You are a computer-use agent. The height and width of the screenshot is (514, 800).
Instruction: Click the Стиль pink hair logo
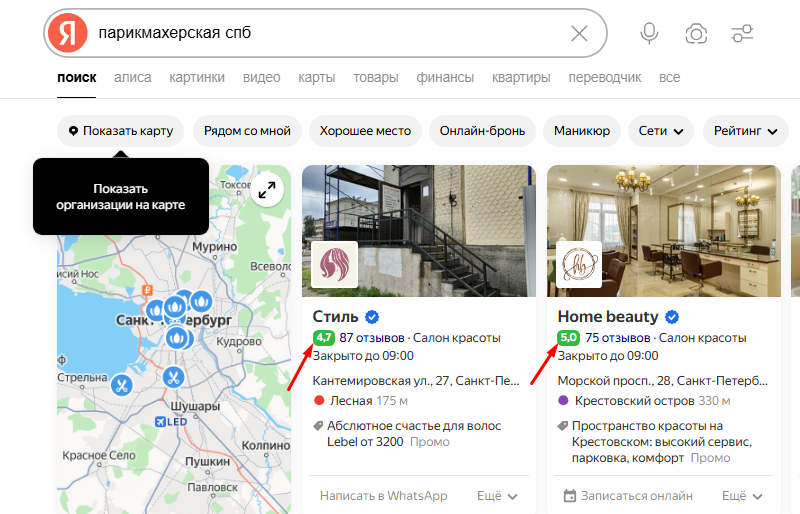coord(335,265)
